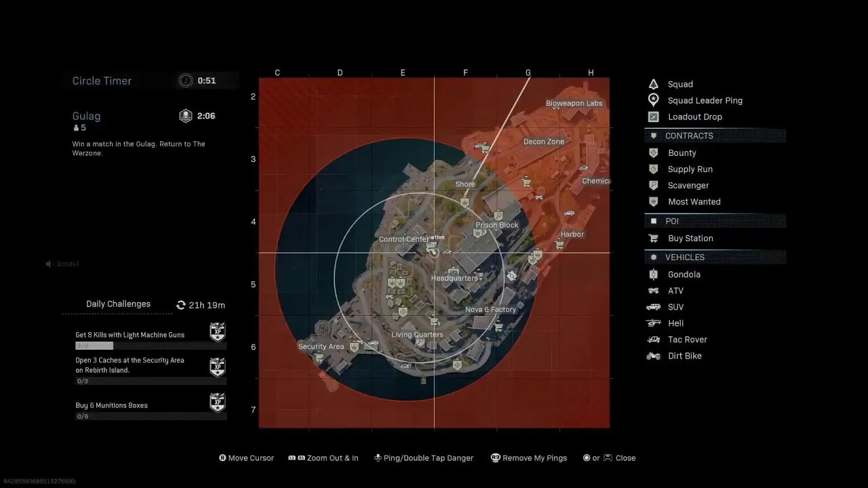
Task: Click the Daily Challenges heading
Action: click(119, 304)
